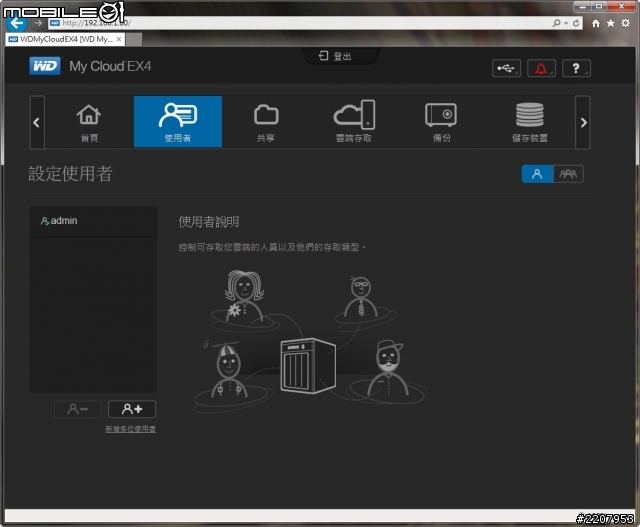Log out using the 登出 button
This screenshot has width=640, height=527.
coord(335,56)
